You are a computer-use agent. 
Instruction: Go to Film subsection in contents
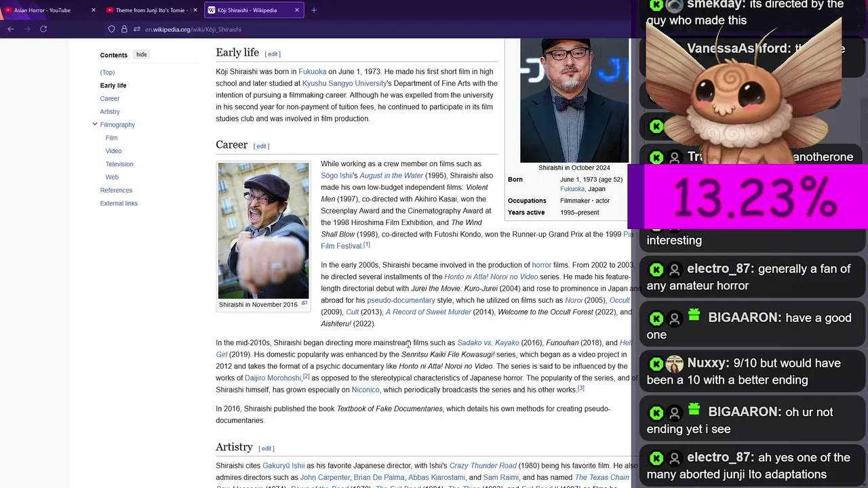pyautogui.click(x=111, y=138)
